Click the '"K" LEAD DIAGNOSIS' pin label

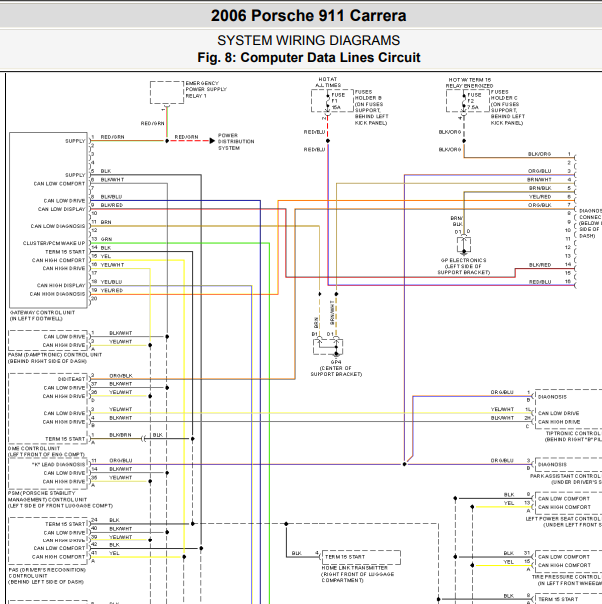tap(58, 464)
